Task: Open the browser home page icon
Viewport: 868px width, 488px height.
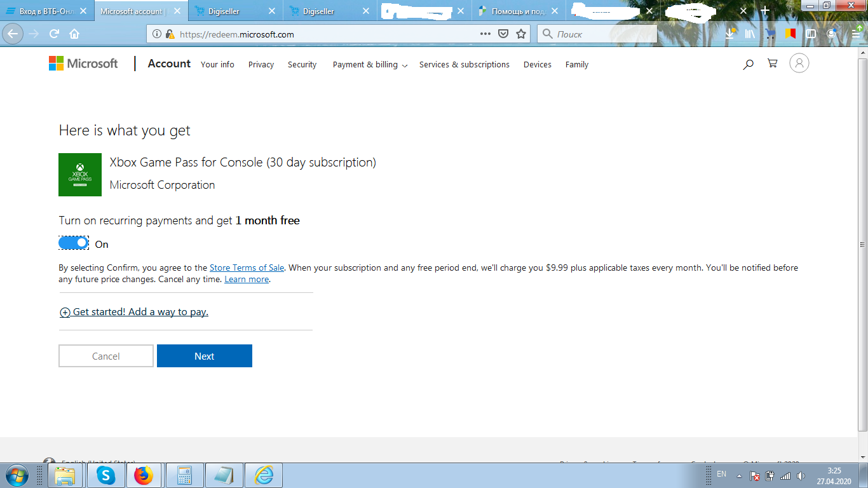Action: click(x=74, y=34)
